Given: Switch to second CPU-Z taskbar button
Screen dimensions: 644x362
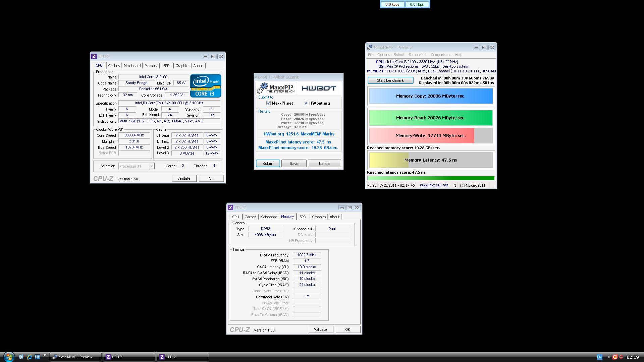Looking at the screenshot, I should point(183,357).
